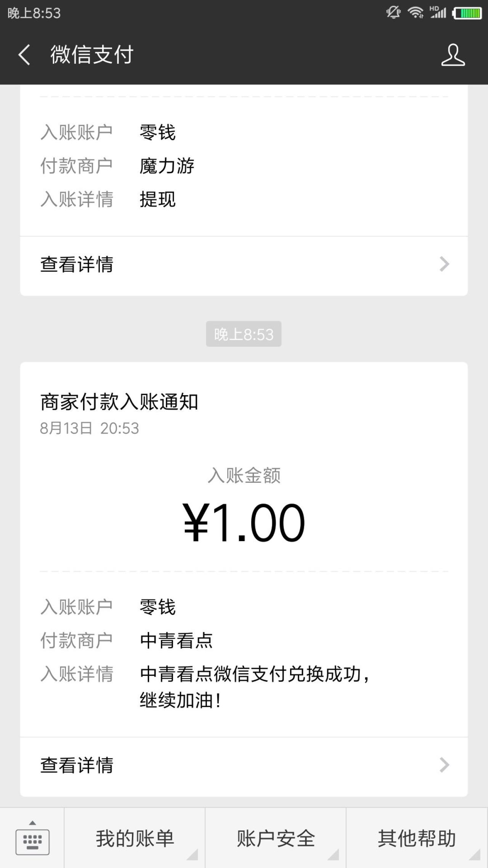488x868 pixels.
Task: Open the 我的账单 menu
Action: click(135, 839)
